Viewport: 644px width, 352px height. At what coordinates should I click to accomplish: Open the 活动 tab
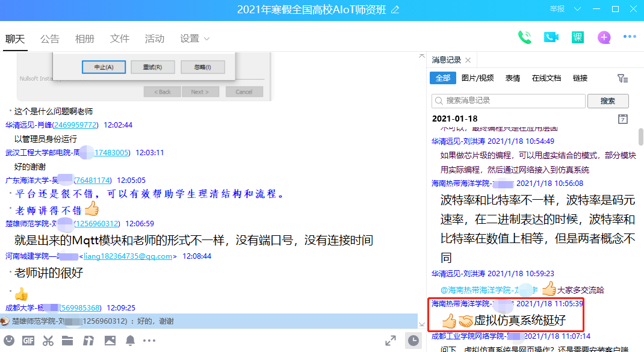tap(155, 39)
